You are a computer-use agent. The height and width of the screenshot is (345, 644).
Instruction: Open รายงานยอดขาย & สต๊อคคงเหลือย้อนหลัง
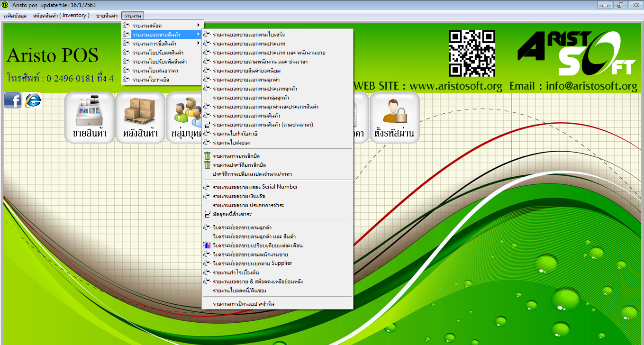click(277, 281)
